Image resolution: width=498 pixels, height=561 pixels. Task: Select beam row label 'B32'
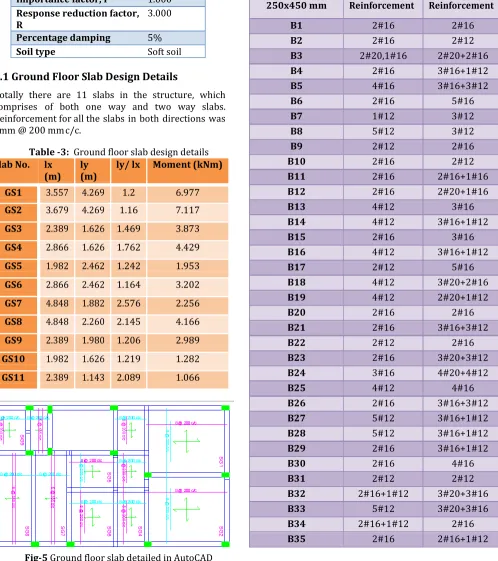296,494
